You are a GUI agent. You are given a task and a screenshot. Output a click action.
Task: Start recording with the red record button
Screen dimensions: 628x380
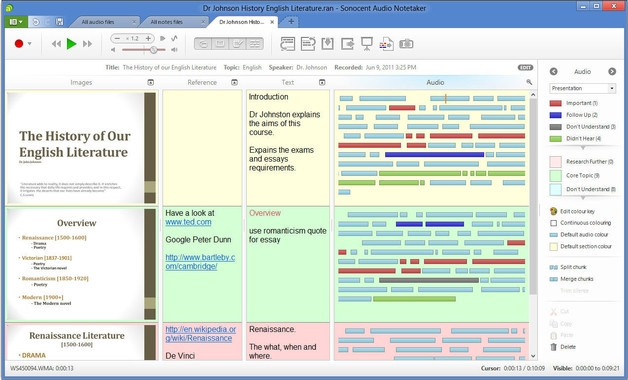(19, 43)
